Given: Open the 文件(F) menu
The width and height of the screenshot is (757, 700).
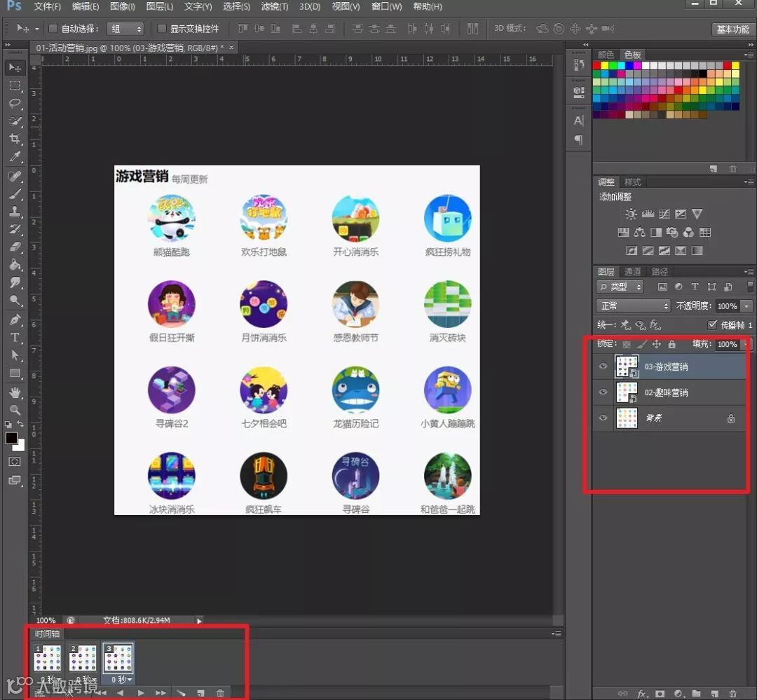Looking at the screenshot, I should (x=48, y=7).
